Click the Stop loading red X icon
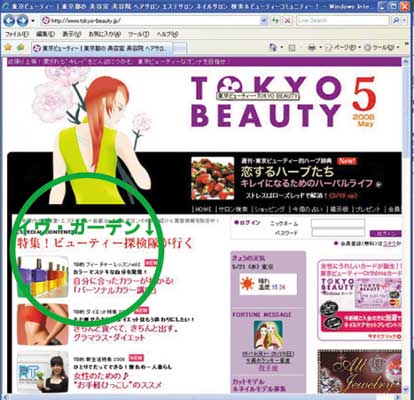414x400 pixels. 287,21
